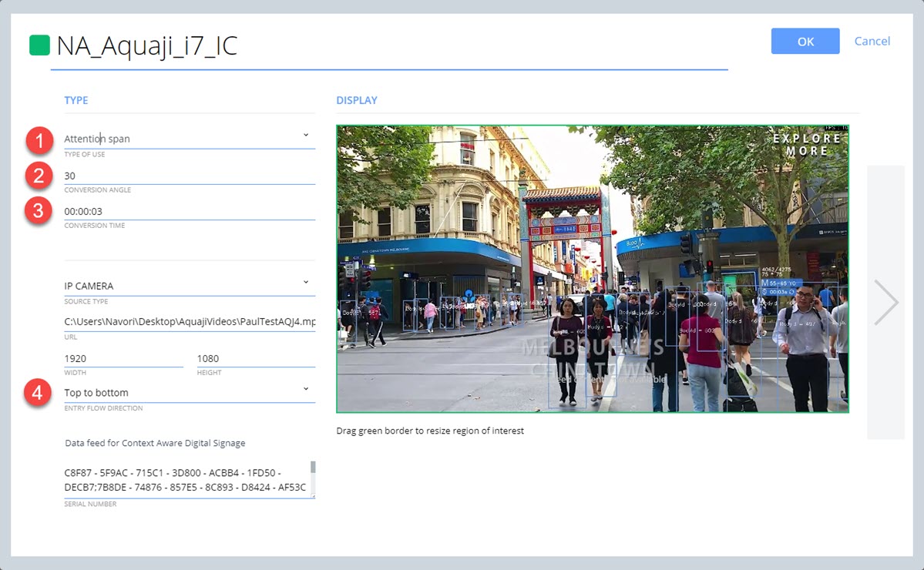Click the Width field showing 1920

pyautogui.click(x=123, y=358)
